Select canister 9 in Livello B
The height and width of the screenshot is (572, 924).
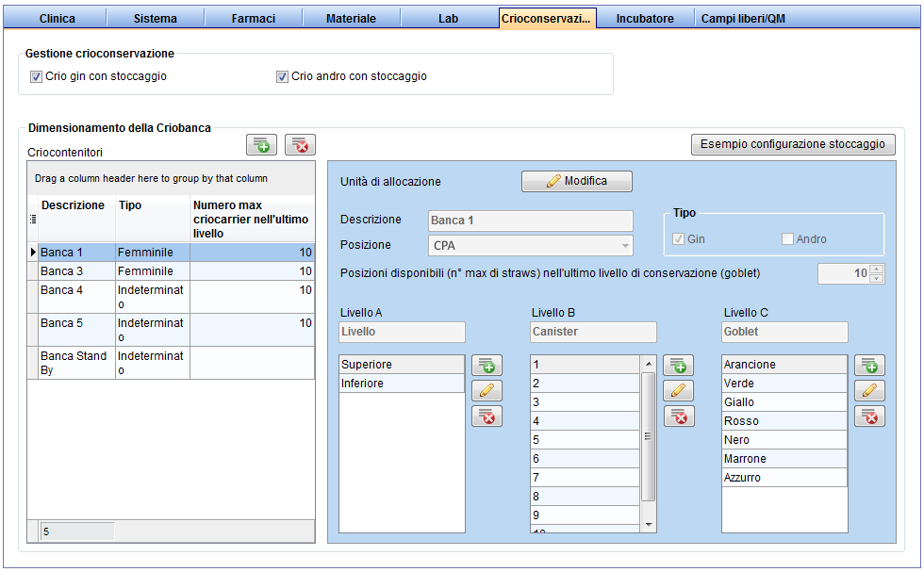click(x=586, y=515)
